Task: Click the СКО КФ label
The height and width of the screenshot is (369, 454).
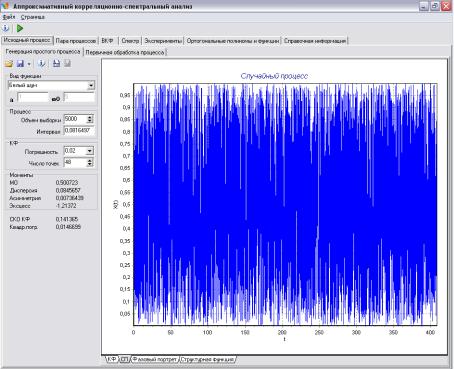Action: pyautogui.click(x=20, y=219)
